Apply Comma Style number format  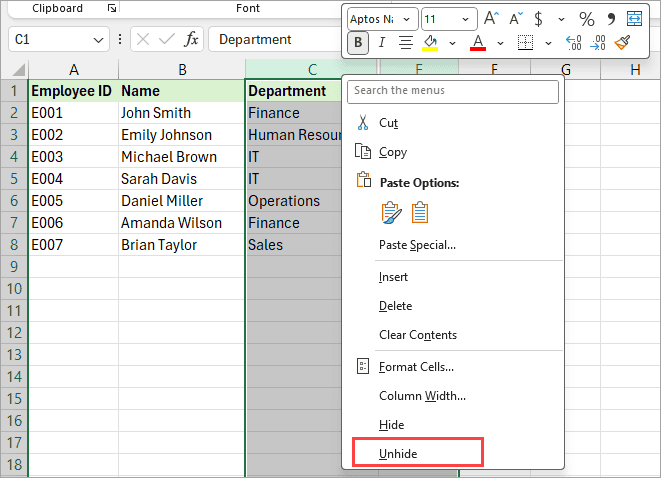tap(610, 18)
